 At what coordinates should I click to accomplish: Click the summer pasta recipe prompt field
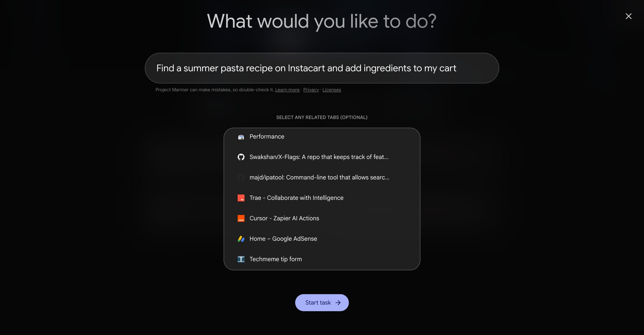pos(322,68)
